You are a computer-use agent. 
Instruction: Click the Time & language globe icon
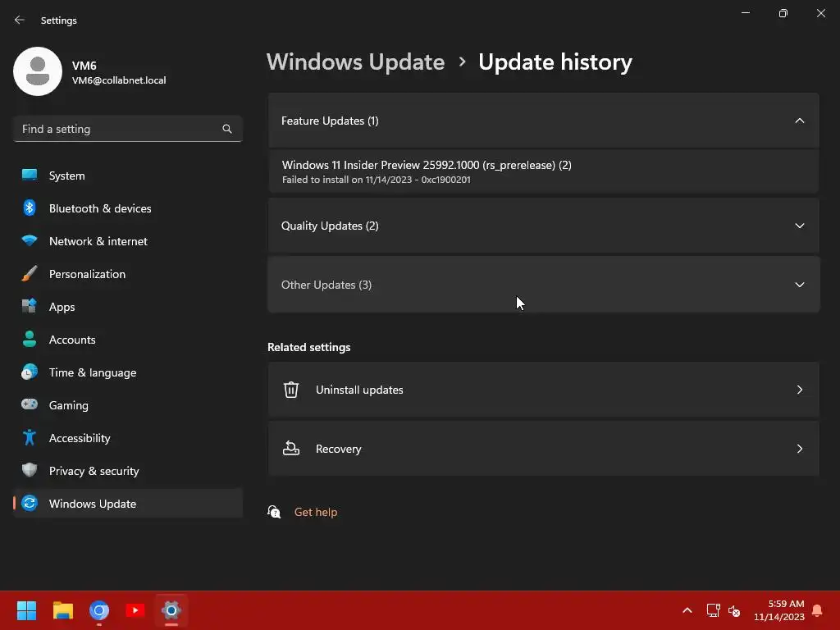click(x=30, y=372)
